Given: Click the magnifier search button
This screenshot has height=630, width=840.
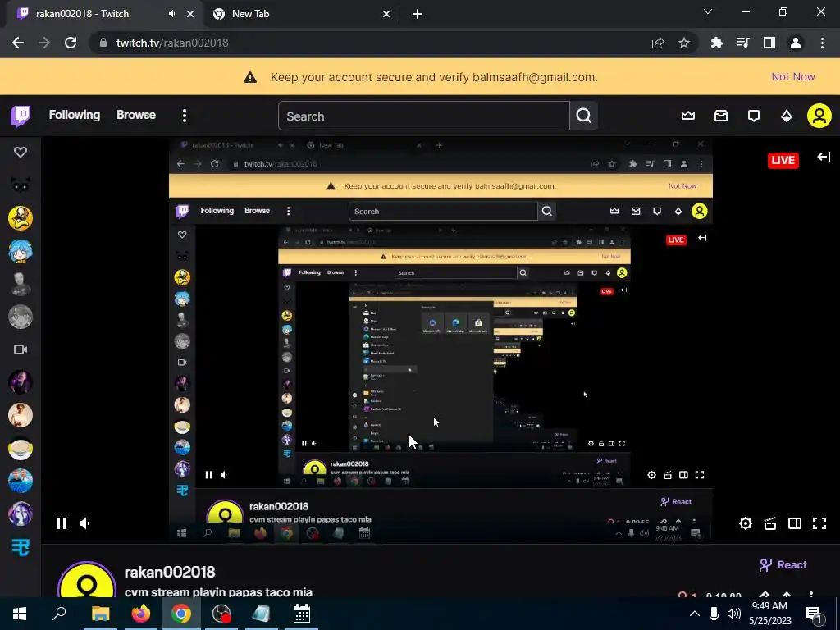Looking at the screenshot, I should pos(583,116).
